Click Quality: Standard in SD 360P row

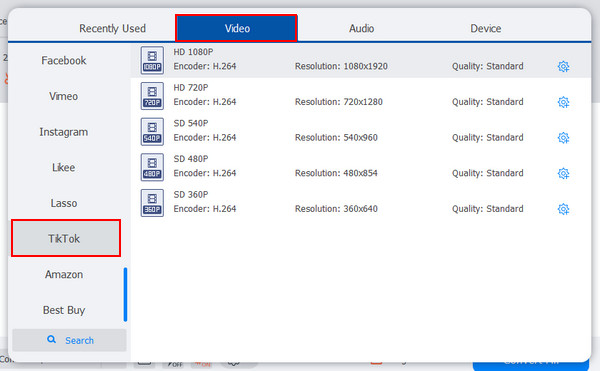(x=488, y=209)
